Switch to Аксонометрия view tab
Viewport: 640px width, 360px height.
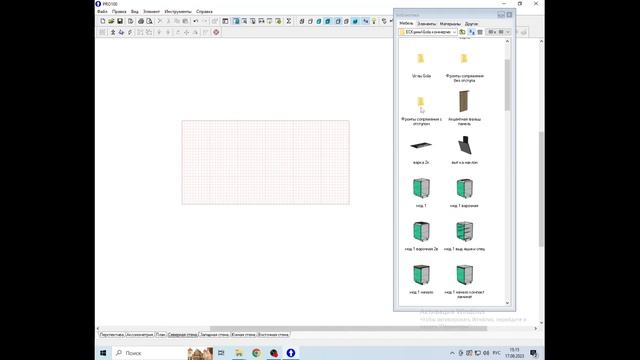[x=140, y=335]
